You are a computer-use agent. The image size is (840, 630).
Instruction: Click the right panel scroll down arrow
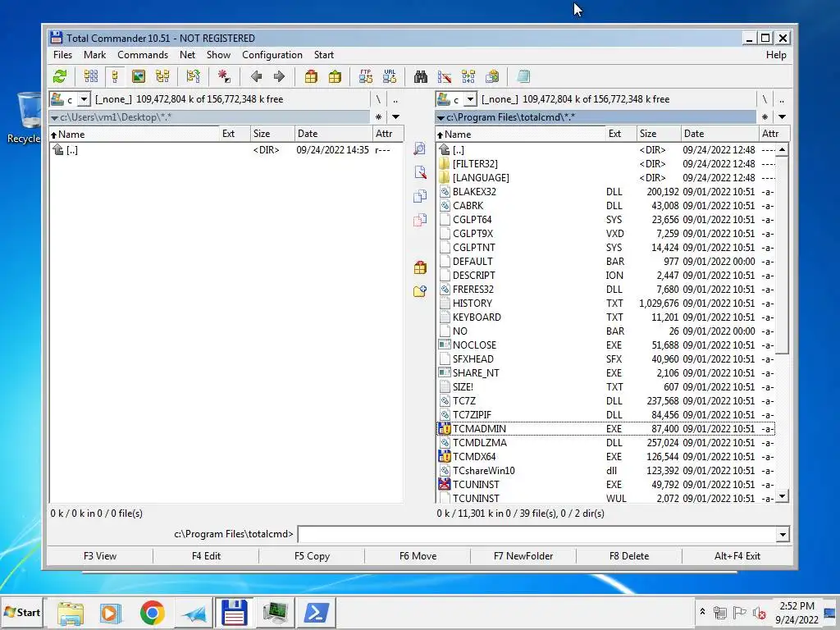782,496
